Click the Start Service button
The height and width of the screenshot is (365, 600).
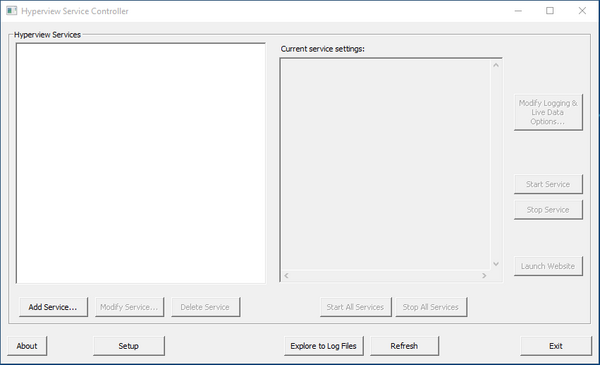pyautogui.click(x=548, y=184)
